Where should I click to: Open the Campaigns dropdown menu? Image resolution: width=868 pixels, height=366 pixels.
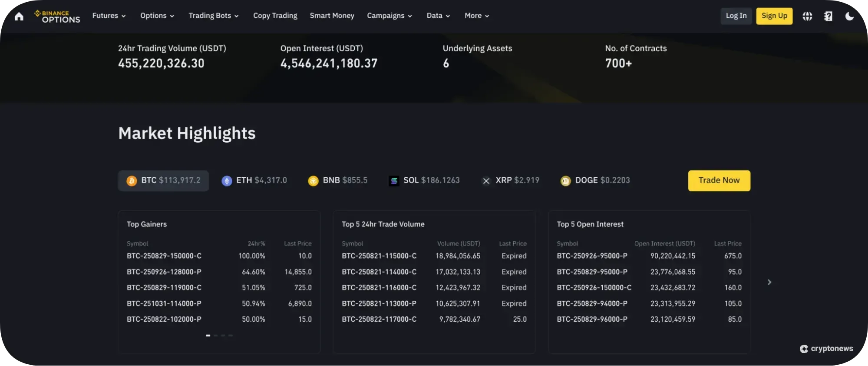389,16
